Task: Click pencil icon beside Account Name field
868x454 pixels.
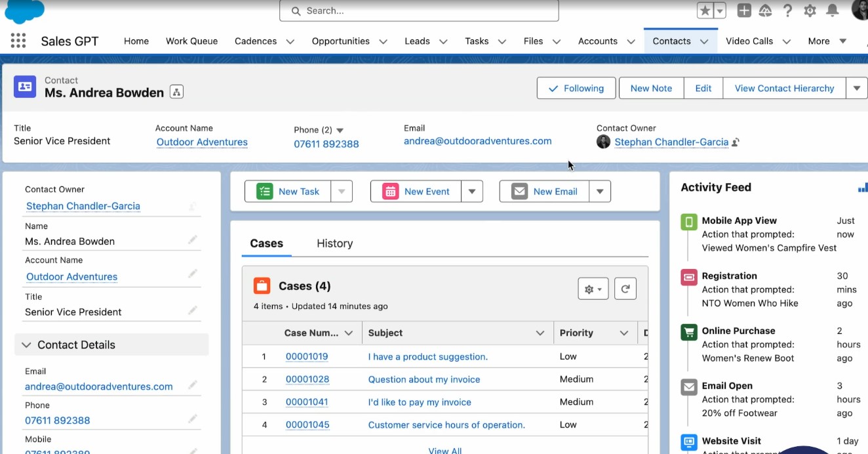Action: (x=193, y=274)
